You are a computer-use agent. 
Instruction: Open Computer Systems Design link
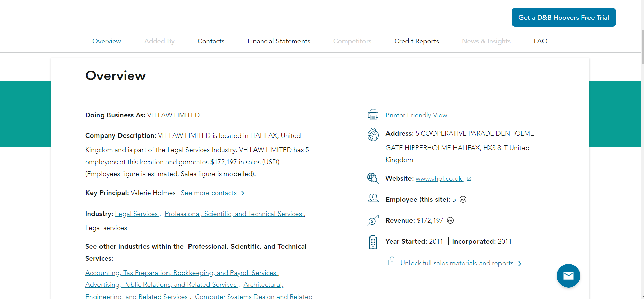254,296
